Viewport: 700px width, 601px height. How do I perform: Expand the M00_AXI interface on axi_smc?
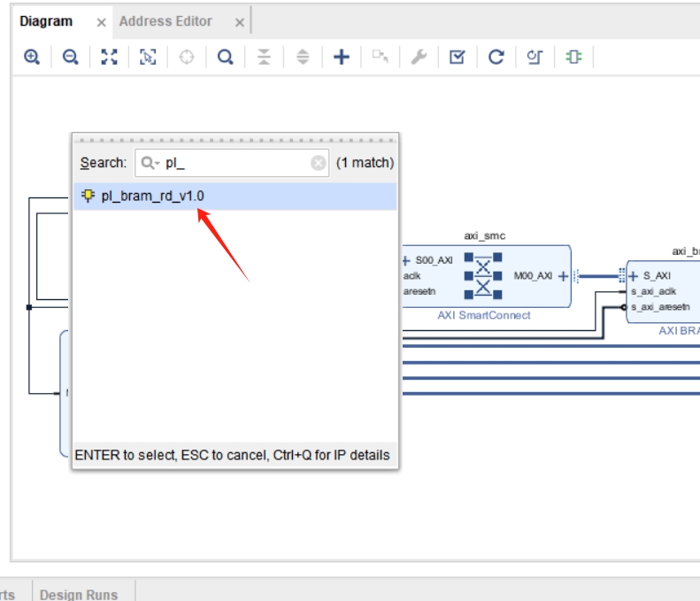(564, 276)
